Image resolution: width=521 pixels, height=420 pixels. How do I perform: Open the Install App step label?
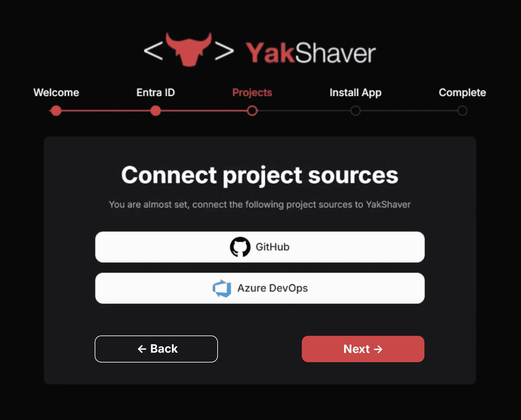[x=355, y=93]
